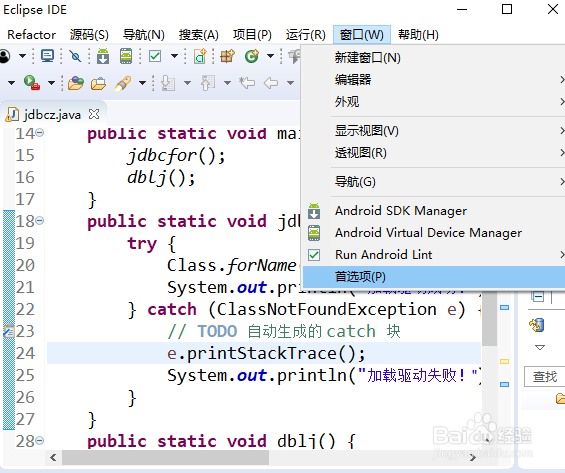Open the 项目(P) menu
Viewport: 565px width, 473px height.
point(252,35)
